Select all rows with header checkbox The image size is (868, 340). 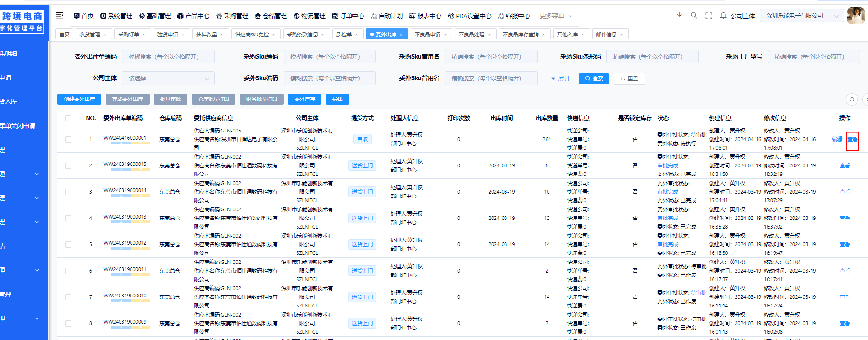pos(68,118)
